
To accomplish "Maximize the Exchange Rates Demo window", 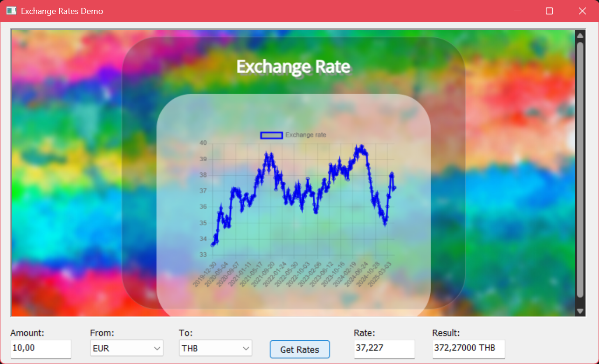I will tap(549, 11).
